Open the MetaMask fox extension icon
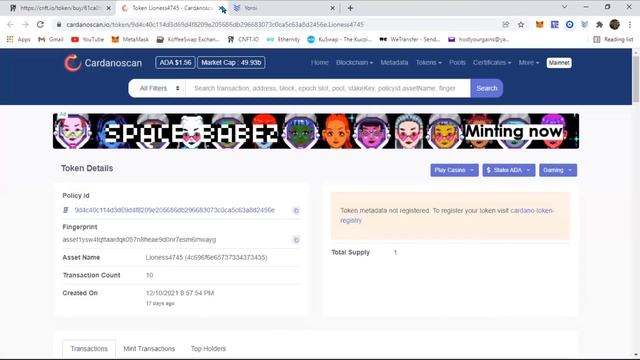This screenshot has width=640, height=360. [x=540, y=24]
